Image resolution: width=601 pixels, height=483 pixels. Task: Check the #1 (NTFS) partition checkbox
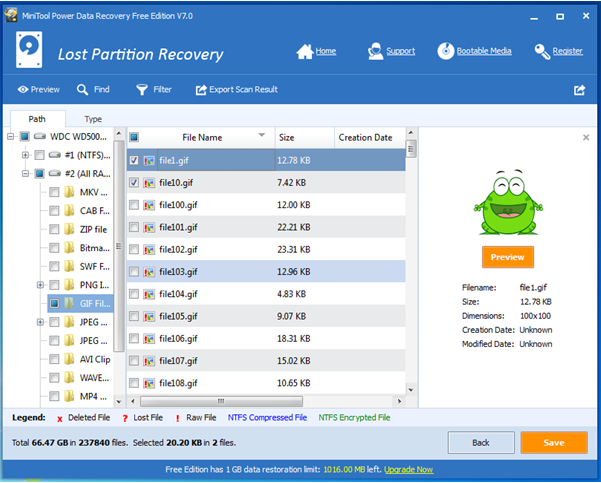coord(39,155)
